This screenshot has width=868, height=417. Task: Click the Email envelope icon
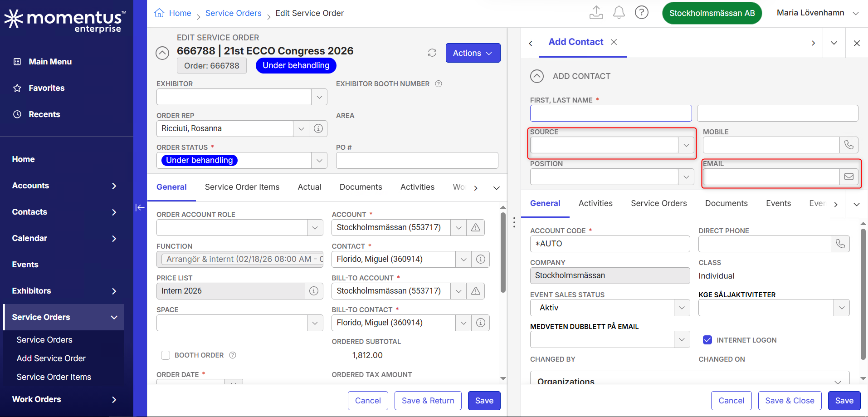click(849, 177)
